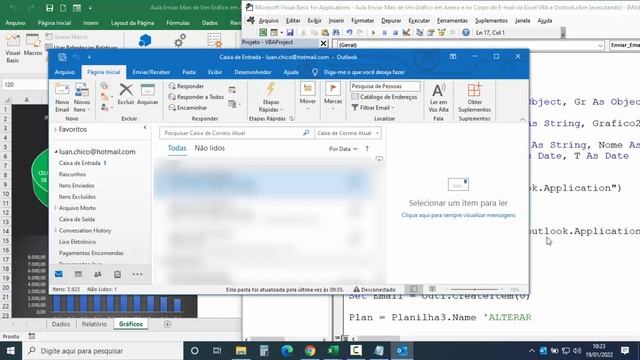The height and width of the screenshot is (360, 640).
Task: Open Outlook Ajuda tab
Action: (291, 72)
